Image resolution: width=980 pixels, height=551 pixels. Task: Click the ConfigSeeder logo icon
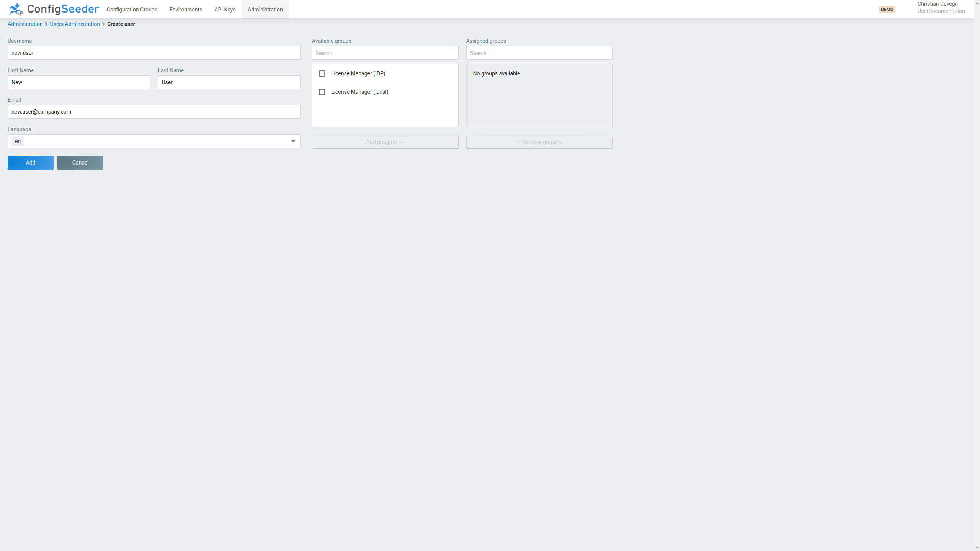15,9
